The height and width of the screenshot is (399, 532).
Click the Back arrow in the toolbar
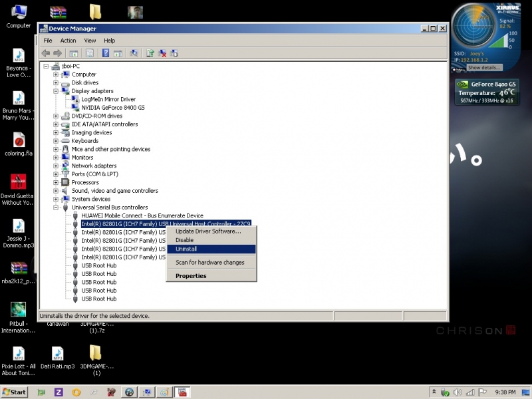point(45,53)
